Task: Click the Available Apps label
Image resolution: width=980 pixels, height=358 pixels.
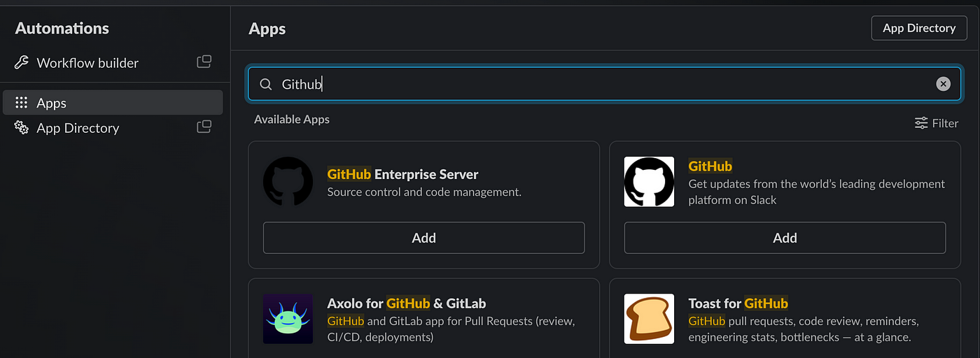Action: (292, 120)
